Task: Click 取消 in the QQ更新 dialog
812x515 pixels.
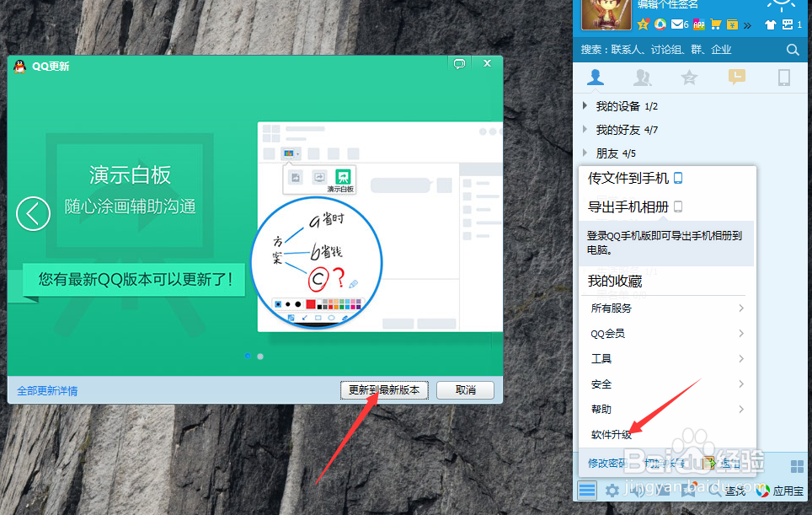Action: [x=465, y=390]
